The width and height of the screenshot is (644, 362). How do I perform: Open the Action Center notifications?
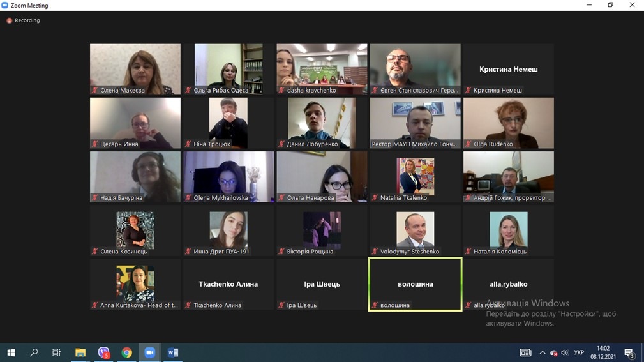[629, 352]
